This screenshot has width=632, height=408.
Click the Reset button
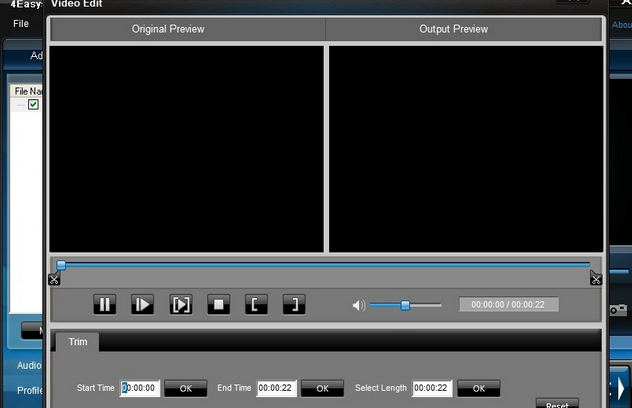(x=557, y=404)
